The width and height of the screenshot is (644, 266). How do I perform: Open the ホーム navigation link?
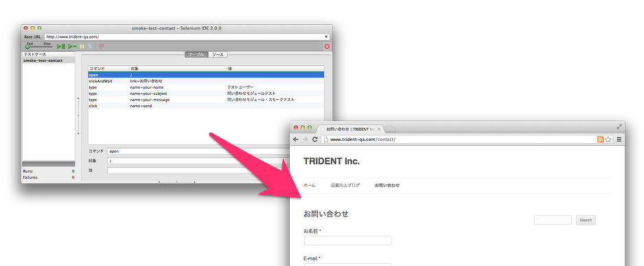click(x=309, y=186)
